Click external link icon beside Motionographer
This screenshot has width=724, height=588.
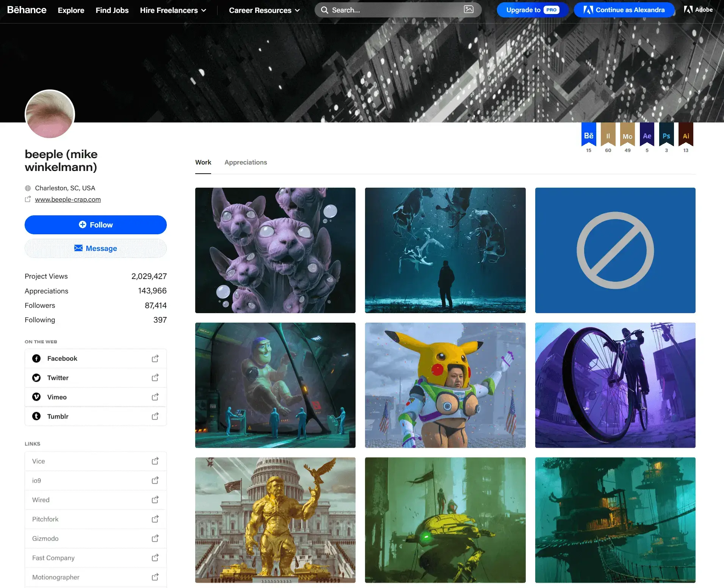pos(155,577)
